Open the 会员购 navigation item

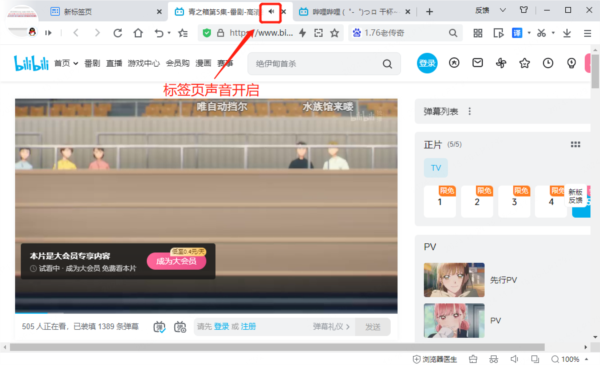[178, 64]
